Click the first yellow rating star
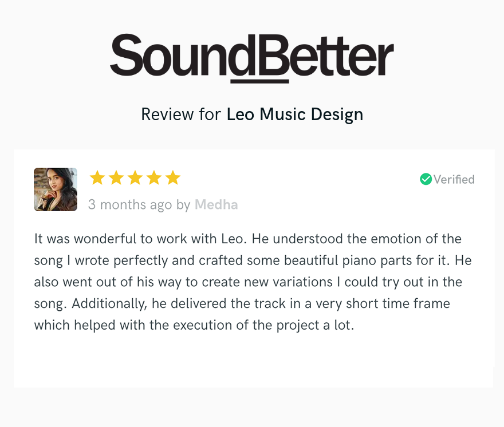The width and height of the screenshot is (504, 427). tap(97, 177)
